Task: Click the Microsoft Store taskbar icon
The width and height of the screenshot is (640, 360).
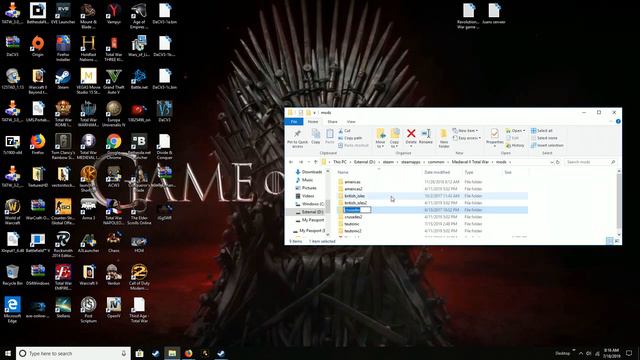Action: pyautogui.click(x=140, y=353)
